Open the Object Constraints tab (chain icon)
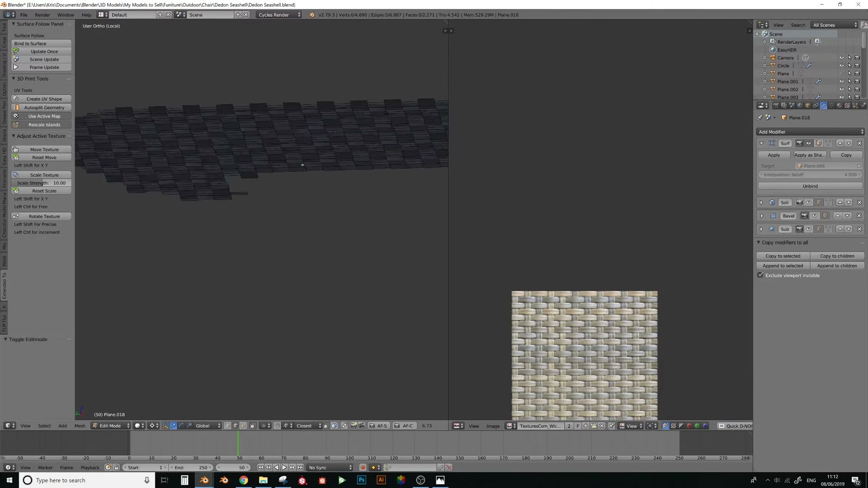 click(x=816, y=105)
